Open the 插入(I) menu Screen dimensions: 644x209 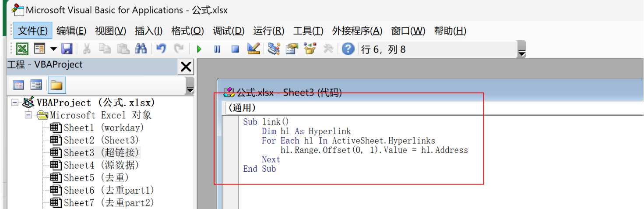pyautogui.click(x=148, y=31)
